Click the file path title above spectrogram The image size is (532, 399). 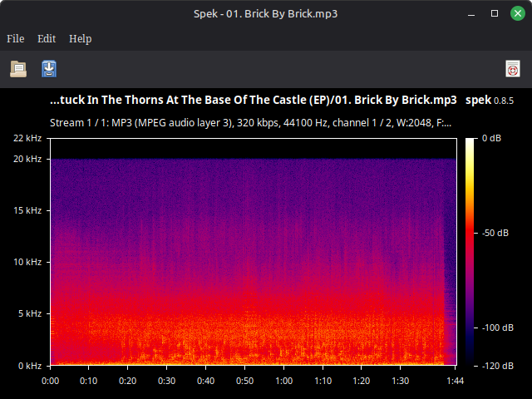click(253, 100)
